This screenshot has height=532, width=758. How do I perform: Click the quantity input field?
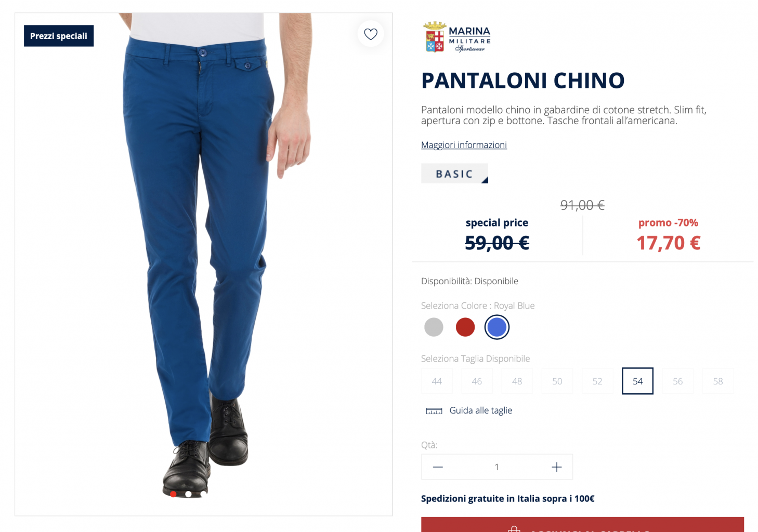click(x=497, y=467)
